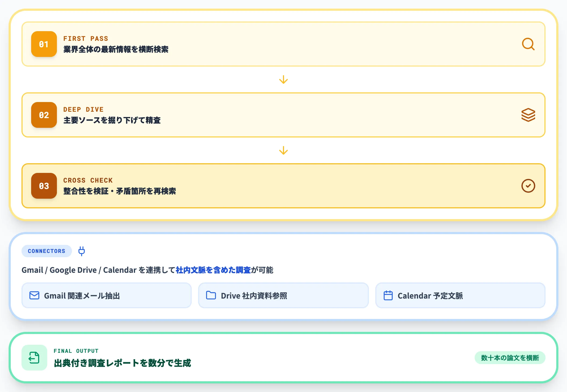Screen dimensions: 567x392
Task: Click the 02 step number badge
Action: click(x=44, y=115)
